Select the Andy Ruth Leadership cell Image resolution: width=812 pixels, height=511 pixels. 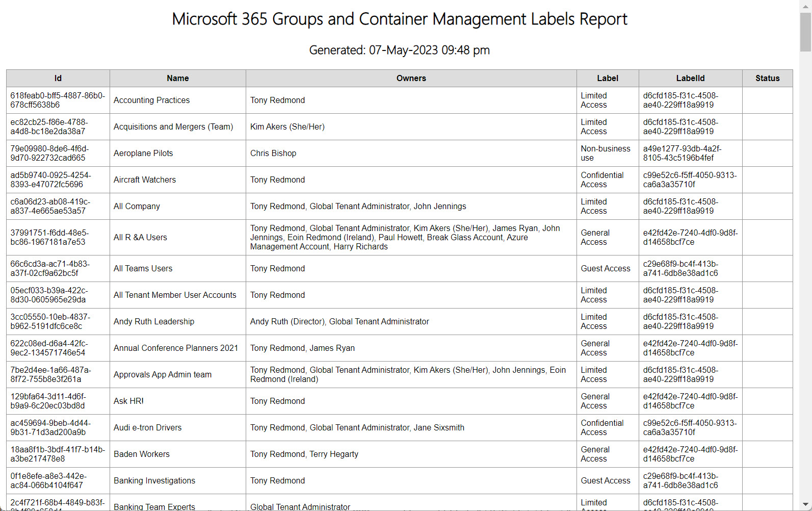tap(177, 321)
